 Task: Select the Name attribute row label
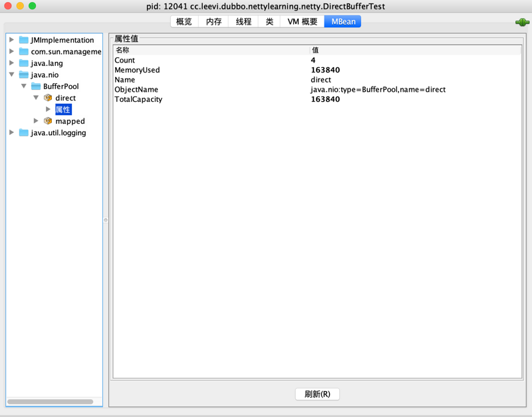point(124,80)
